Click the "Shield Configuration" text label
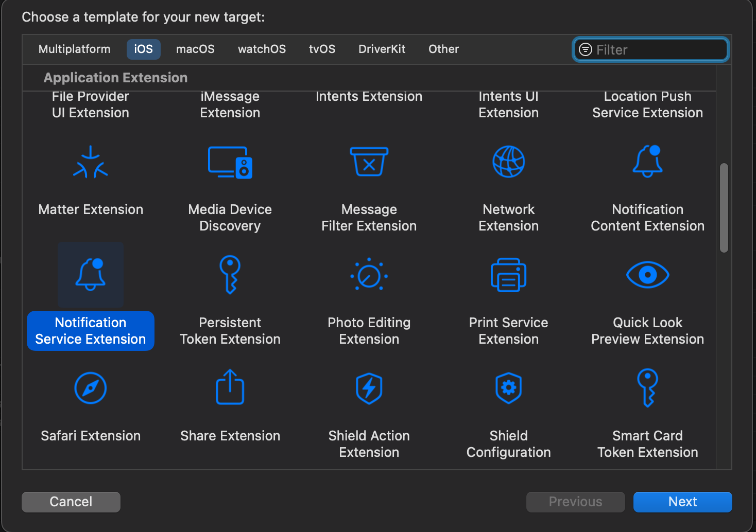This screenshot has height=532, width=756. click(x=509, y=444)
